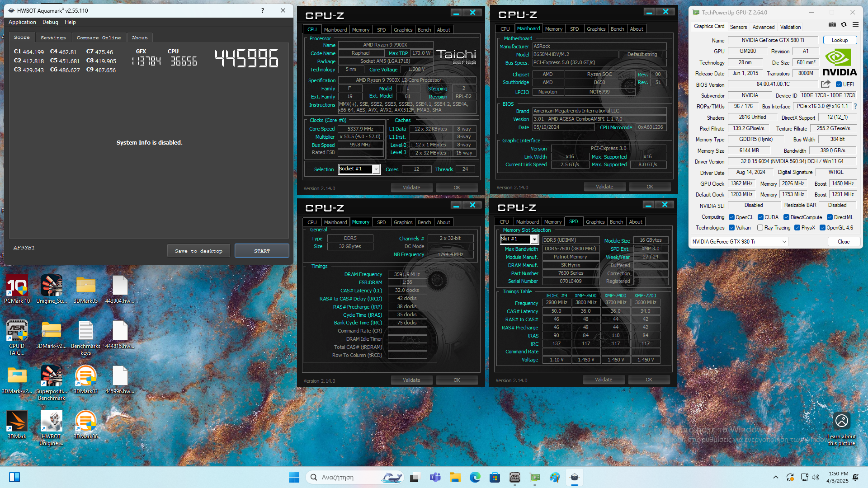Open Benchmarks keys text file
Screen dimensions: 868x488
[x=86, y=338]
